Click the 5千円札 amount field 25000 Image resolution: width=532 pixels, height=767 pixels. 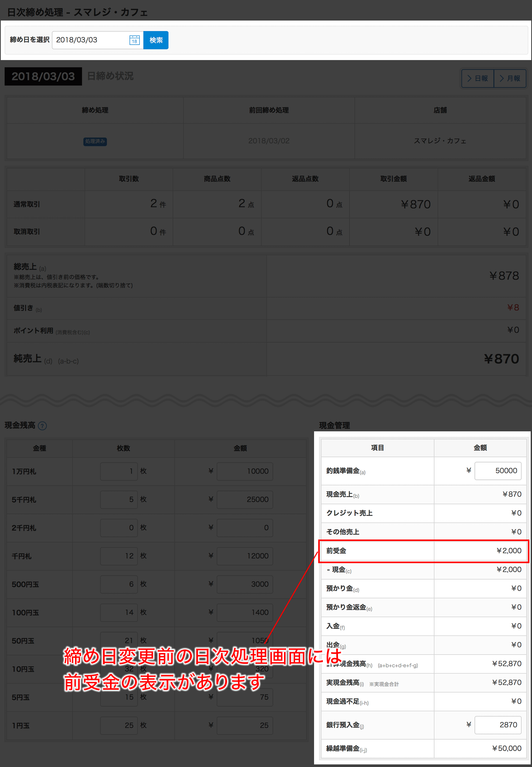pyautogui.click(x=245, y=499)
